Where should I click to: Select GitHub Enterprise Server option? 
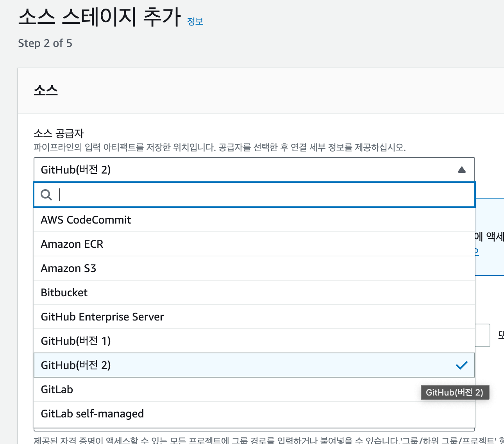tap(254, 317)
